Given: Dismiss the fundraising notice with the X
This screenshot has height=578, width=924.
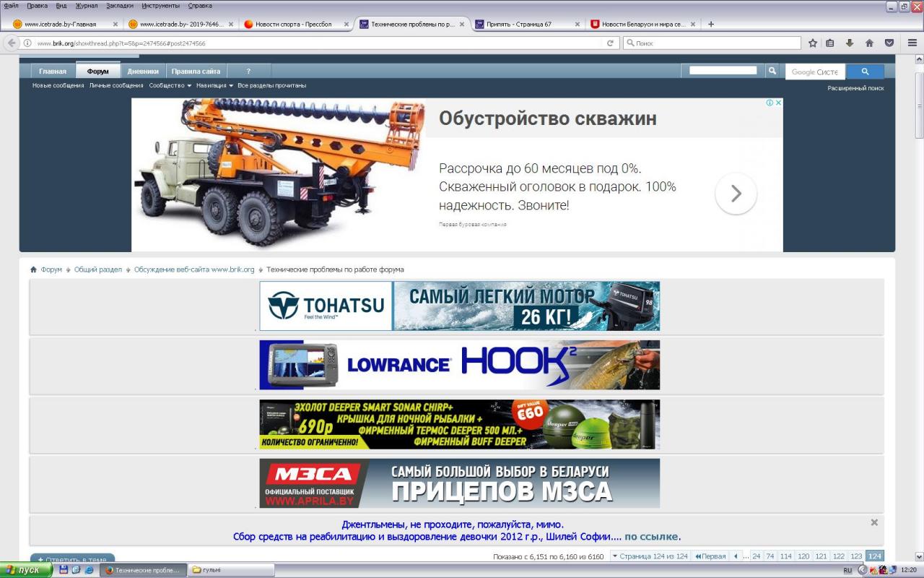Looking at the screenshot, I should 874,522.
